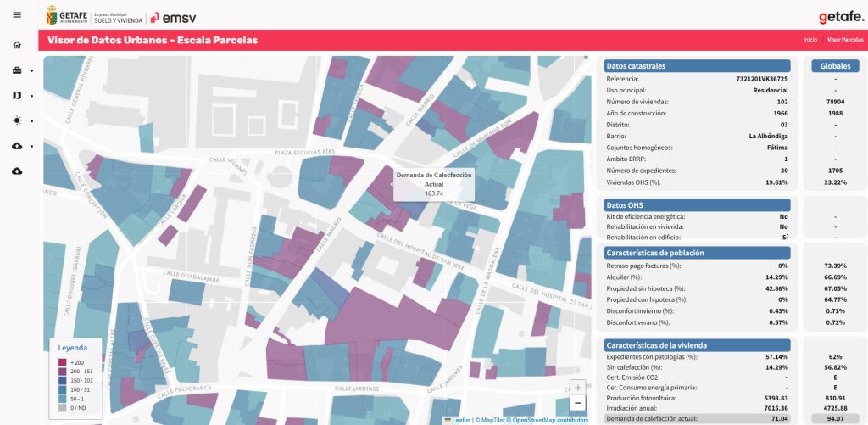Image resolution: width=868 pixels, height=425 pixels.
Task: Click the cloud upload icon in the sidebar
Action: (17, 146)
